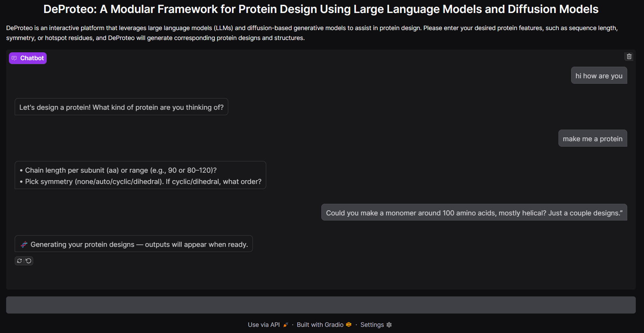
Task: Focus the empty message input box
Action: [321, 305]
